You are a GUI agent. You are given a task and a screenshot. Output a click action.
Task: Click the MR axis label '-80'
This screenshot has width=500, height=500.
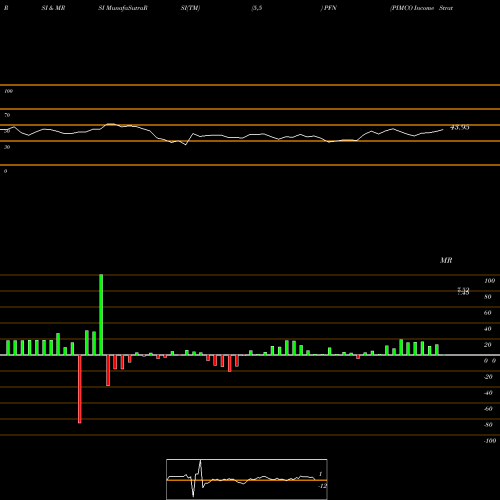pos(488,425)
